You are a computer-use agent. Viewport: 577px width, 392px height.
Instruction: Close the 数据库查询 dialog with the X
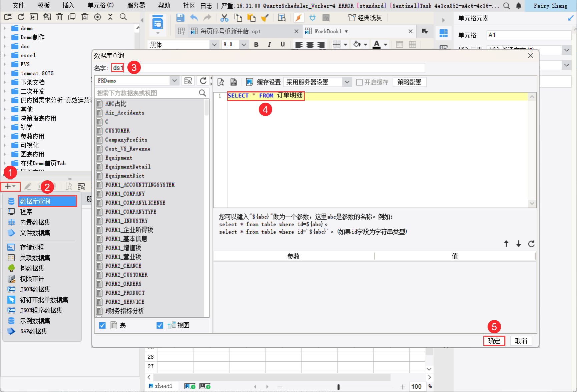click(x=531, y=55)
